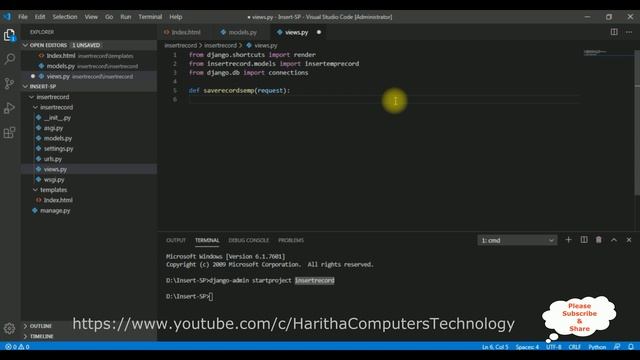Open Run and Debug view

pyautogui.click(x=9, y=108)
